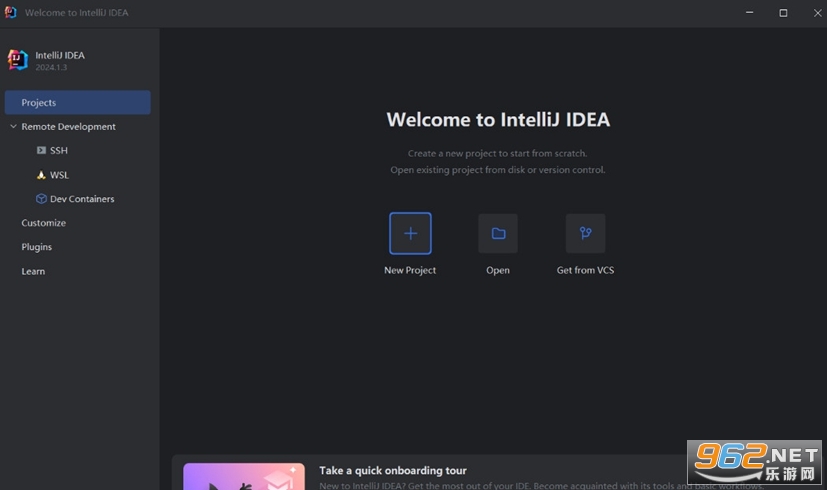Go to the Plugins section
Screen dimensions: 827x490
[x=36, y=247]
